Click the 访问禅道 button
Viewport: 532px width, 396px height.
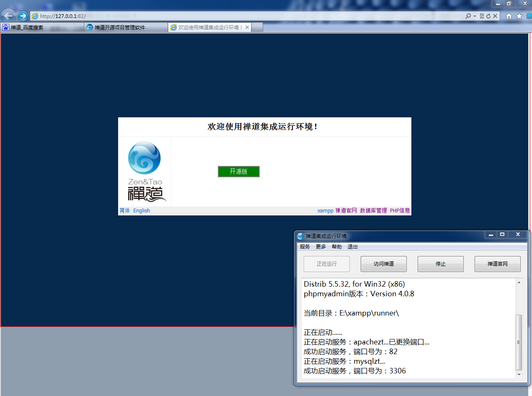384,264
